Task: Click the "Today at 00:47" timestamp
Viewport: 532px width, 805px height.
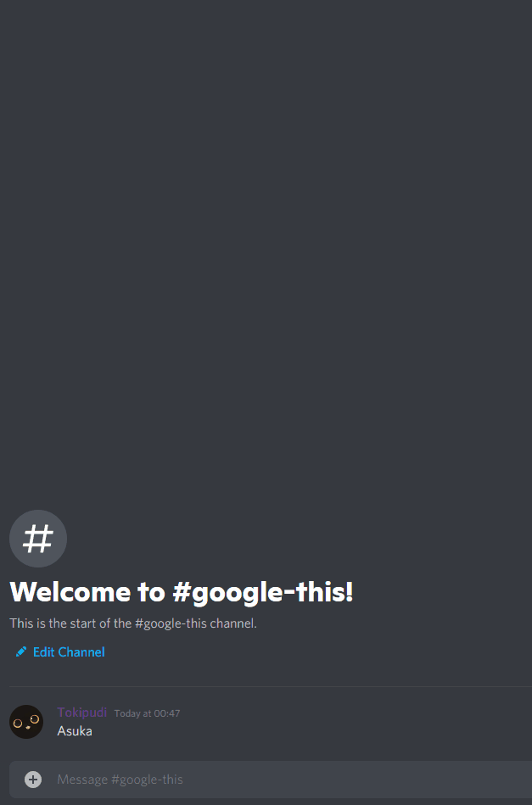Action: [x=148, y=713]
